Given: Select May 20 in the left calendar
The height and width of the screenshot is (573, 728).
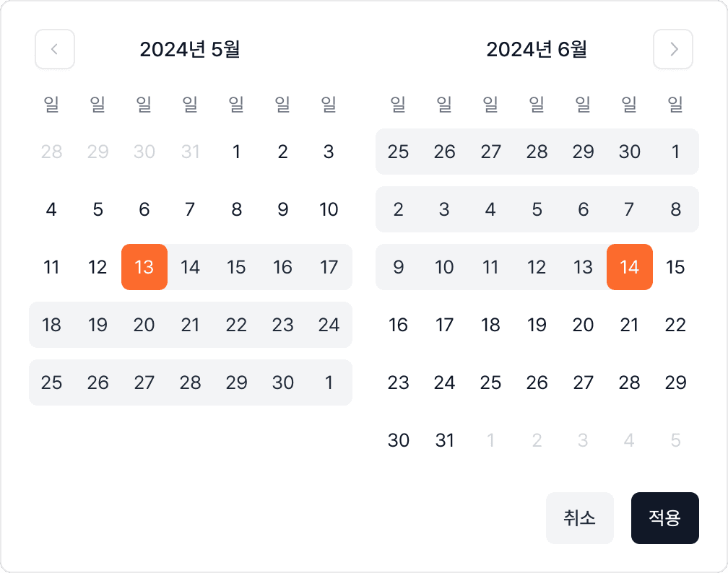Looking at the screenshot, I should point(144,325).
